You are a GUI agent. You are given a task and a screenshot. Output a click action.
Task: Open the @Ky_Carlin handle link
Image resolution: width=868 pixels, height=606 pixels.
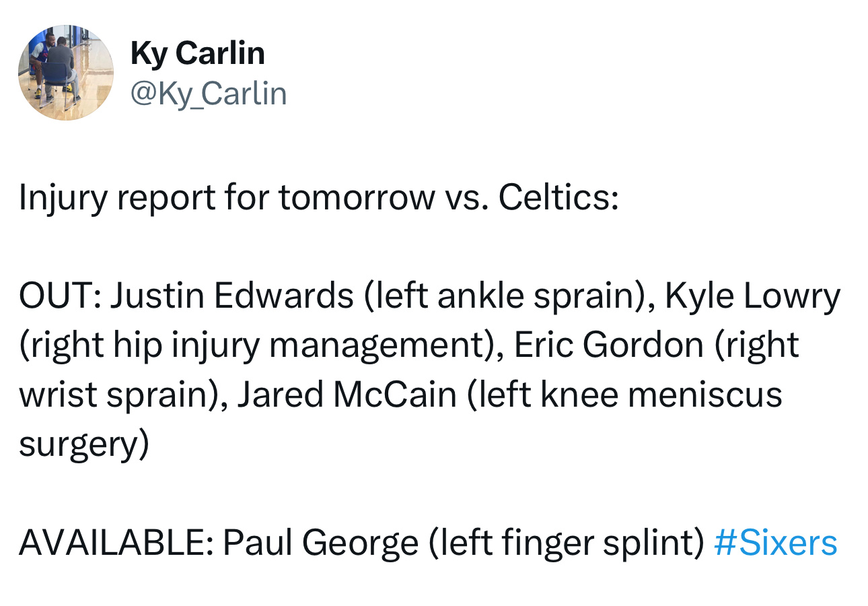(209, 94)
